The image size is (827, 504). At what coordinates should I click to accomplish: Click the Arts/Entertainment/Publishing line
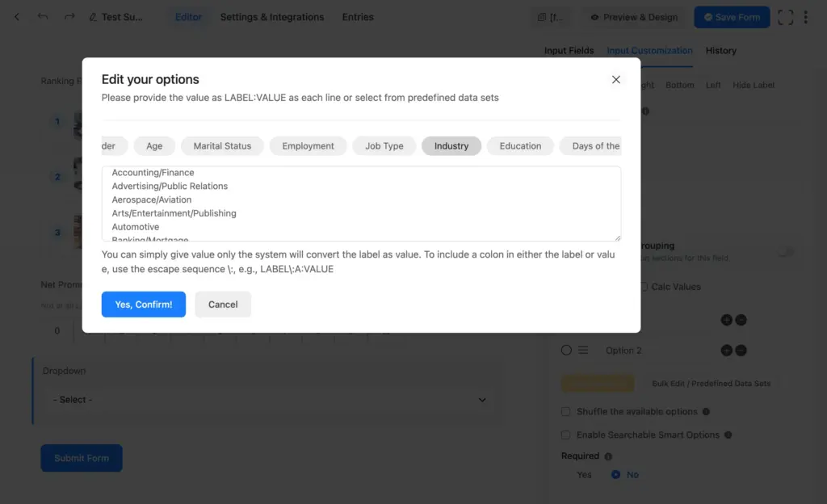click(x=174, y=213)
